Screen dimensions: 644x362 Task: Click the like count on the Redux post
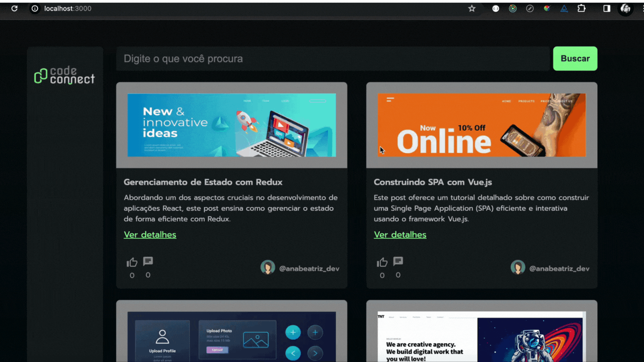(x=132, y=276)
